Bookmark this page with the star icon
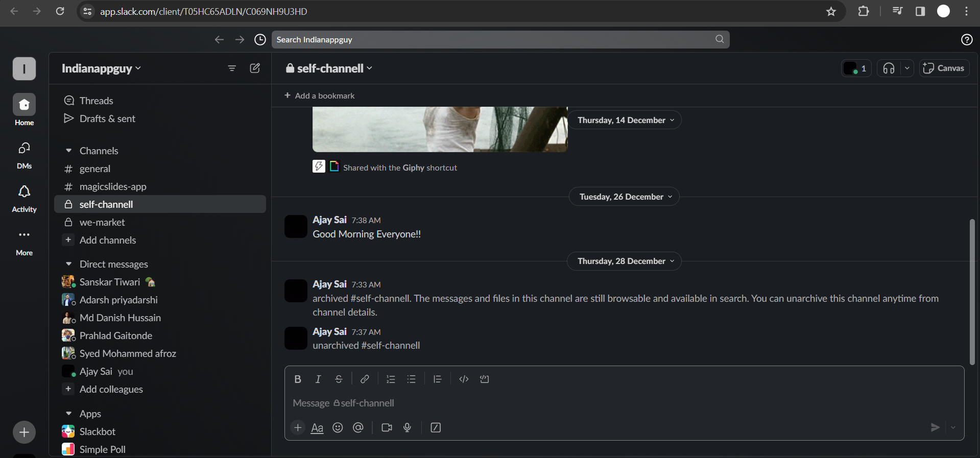Screen dimensions: 980x458 831,11
